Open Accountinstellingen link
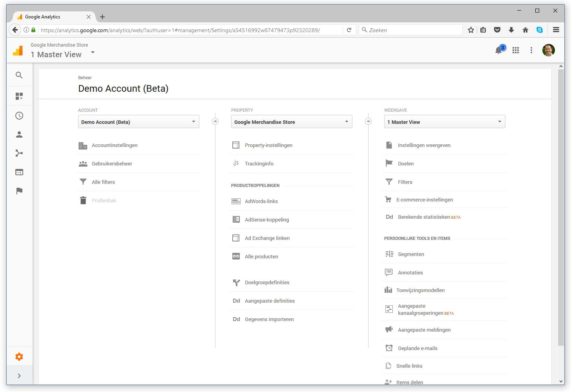The width and height of the screenshot is (571, 392). pos(115,145)
